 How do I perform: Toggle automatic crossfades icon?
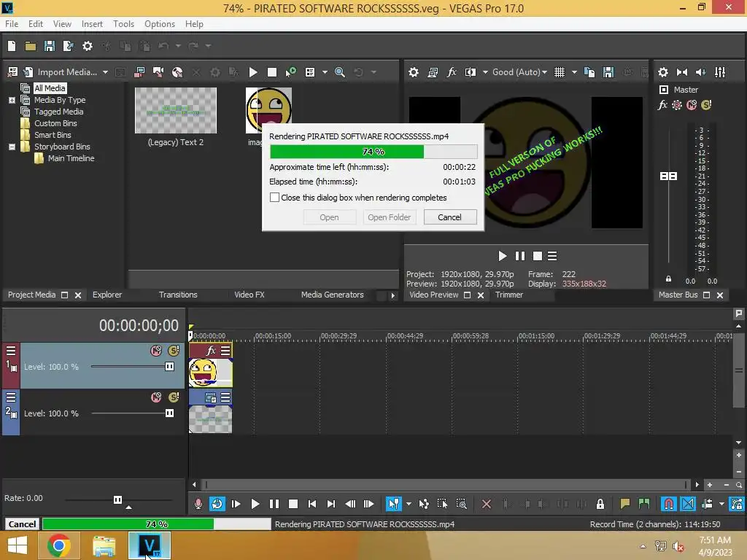688,504
